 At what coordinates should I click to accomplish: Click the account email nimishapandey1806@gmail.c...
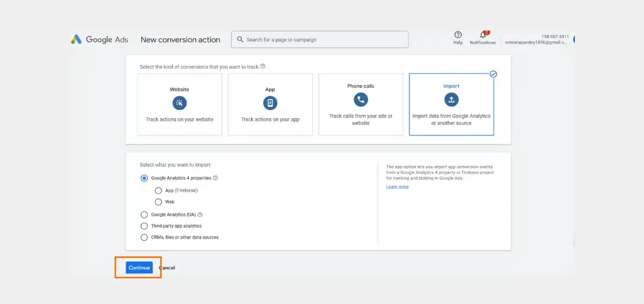pos(536,42)
